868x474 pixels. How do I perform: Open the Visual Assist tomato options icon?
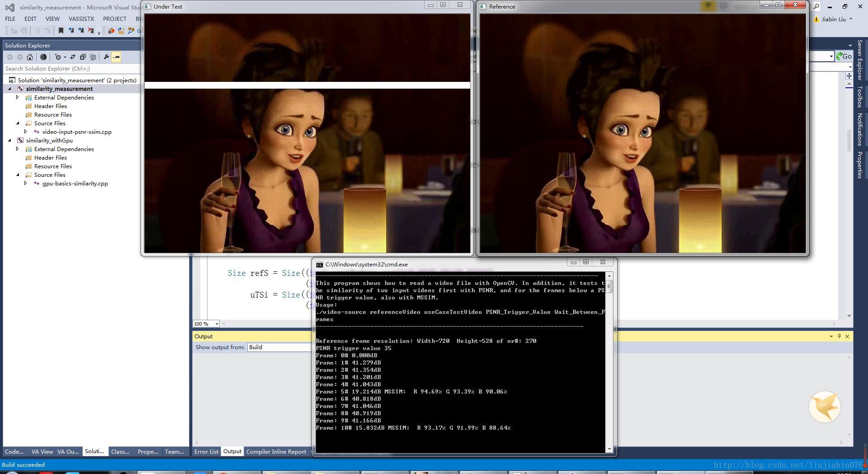pos(111,31)
